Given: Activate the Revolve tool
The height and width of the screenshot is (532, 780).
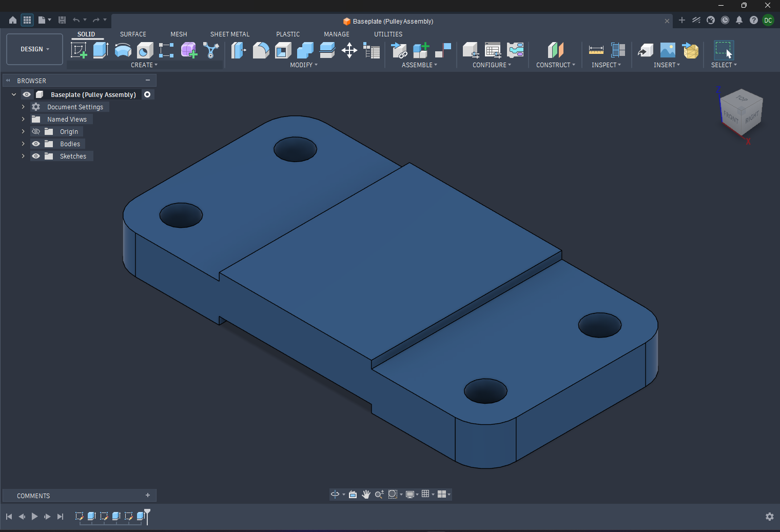Looking at the screenshot, I should point(123,50).
